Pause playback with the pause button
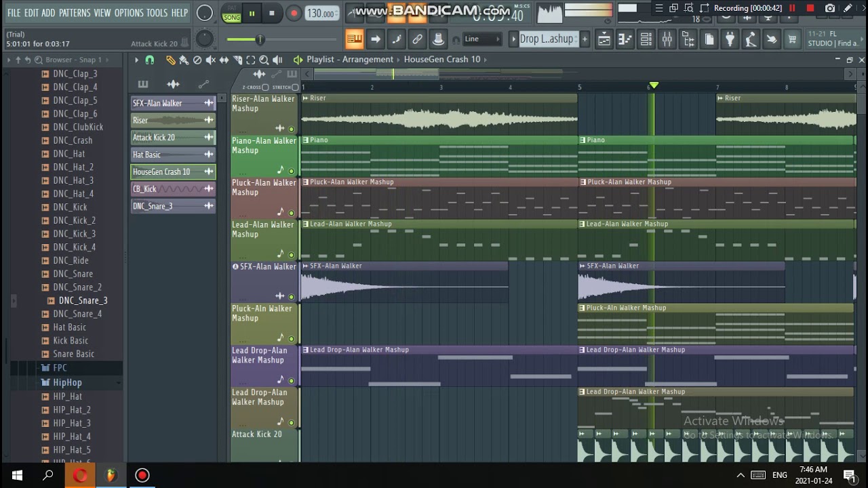 click(x=252, y=13)
